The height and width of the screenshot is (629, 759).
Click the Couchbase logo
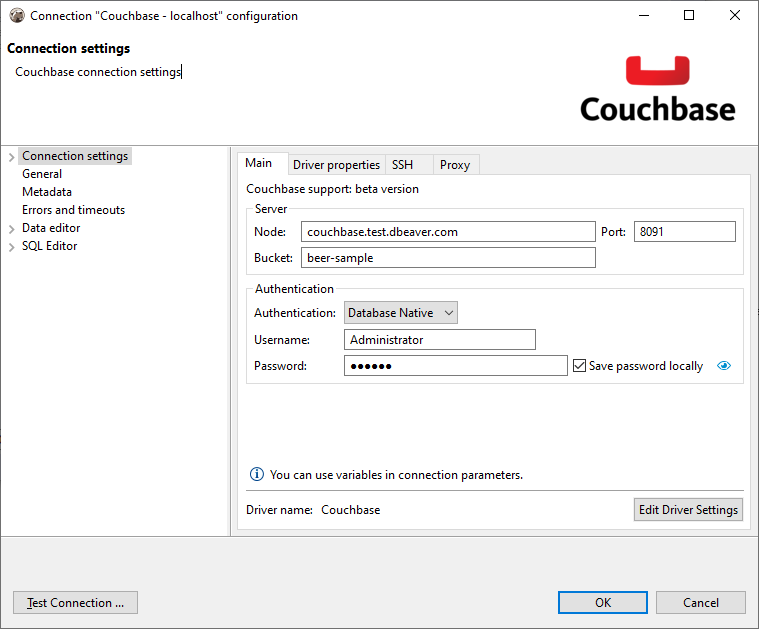[657, 89]
